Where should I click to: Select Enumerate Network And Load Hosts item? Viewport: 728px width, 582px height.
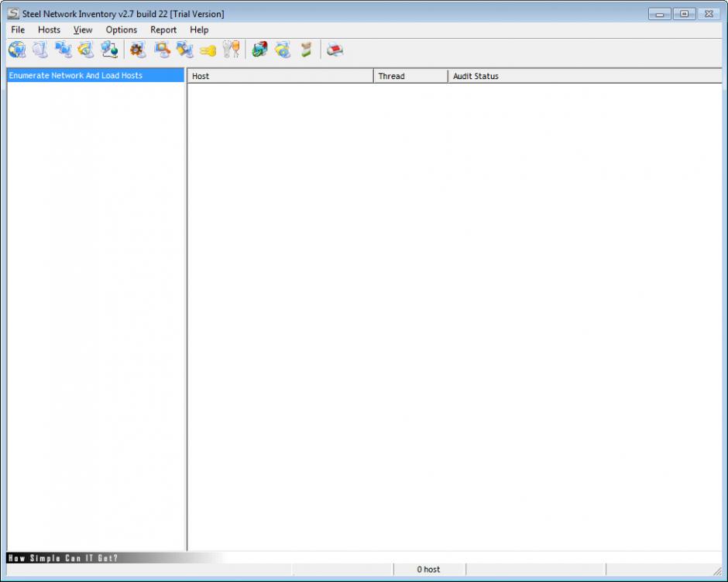(95, 75)
